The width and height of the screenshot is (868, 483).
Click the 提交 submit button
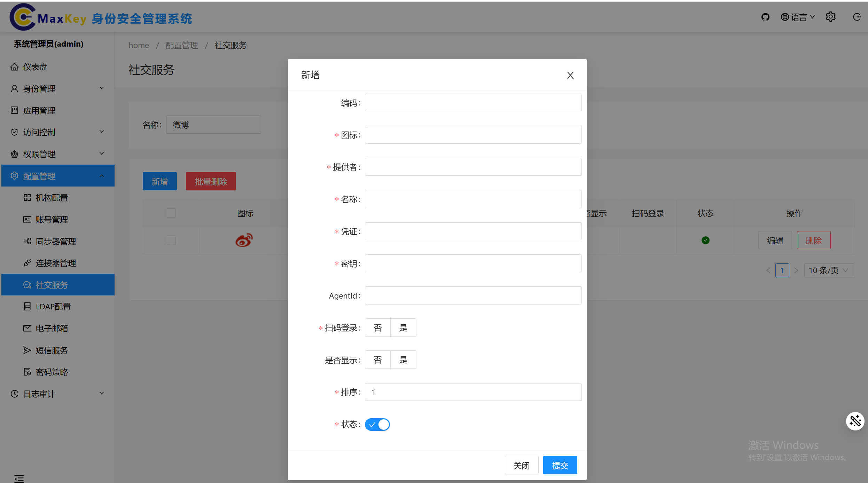pyautogui.click(x=560, y=465)
